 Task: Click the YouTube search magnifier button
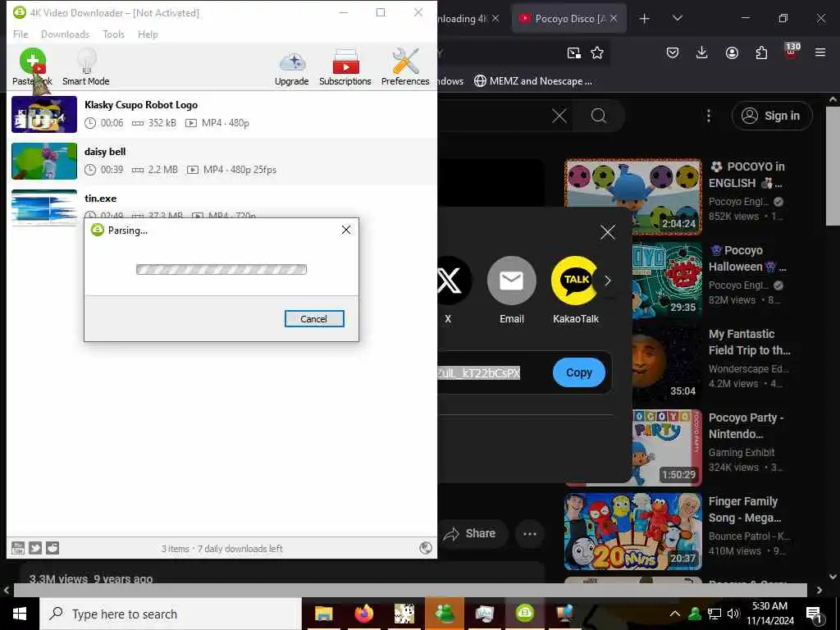[x=598, y=116]
